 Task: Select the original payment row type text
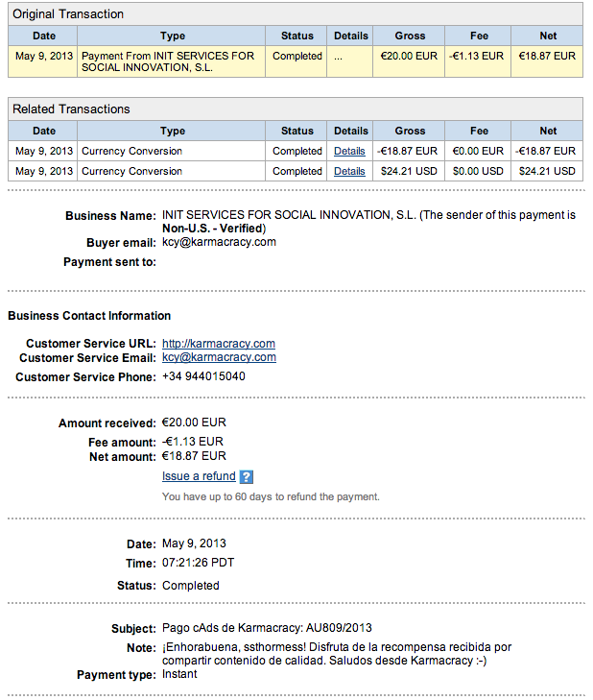click(x=168, y=61)
